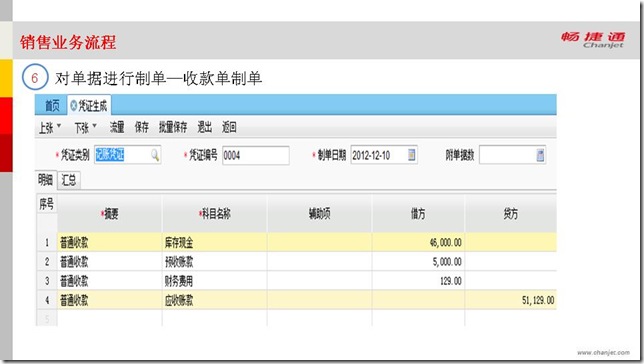The height and width of the screenshot is (364, 644).
Task: Select the 应收账款 cell in row 4
Action: coord(214,300)
